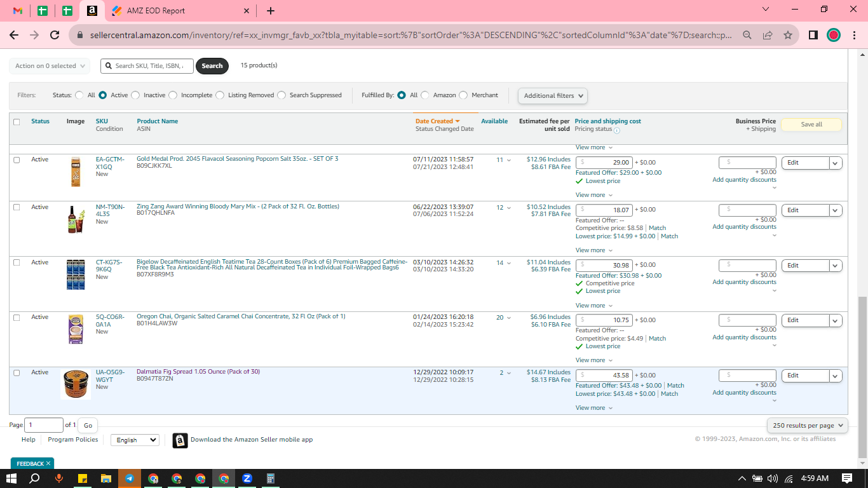Sort by the SKU column header
This screenshot has width=868, height=488.
(x=102, y=121)
